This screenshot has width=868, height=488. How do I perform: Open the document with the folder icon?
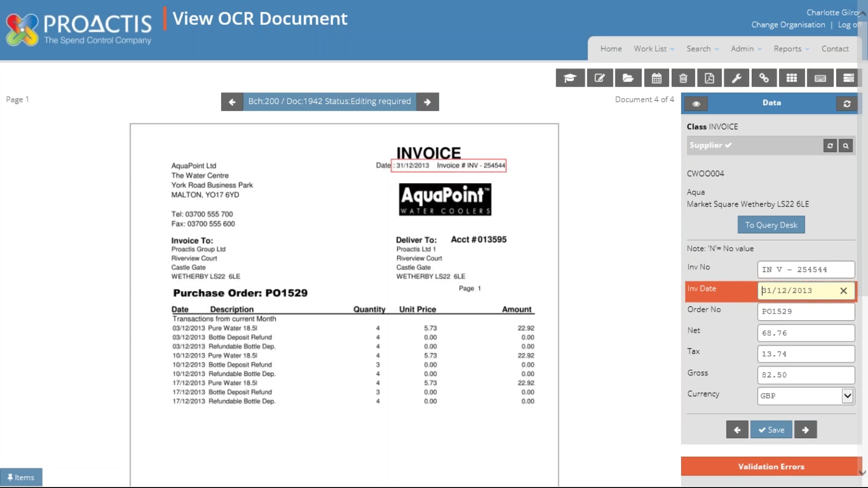coord(628,78)
